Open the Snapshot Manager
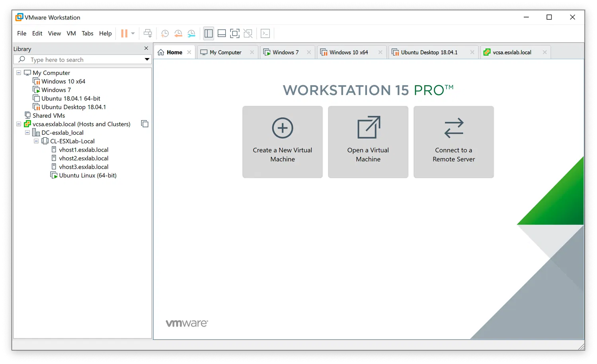The image size is (597, 364). point(191,33)
